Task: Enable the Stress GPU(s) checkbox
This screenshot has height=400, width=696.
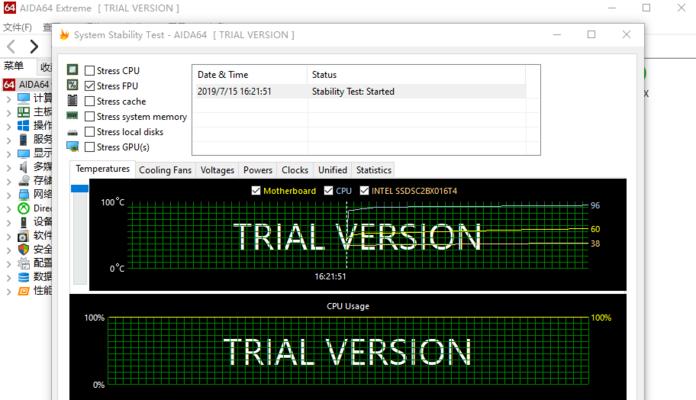Action: coord(90,147)
